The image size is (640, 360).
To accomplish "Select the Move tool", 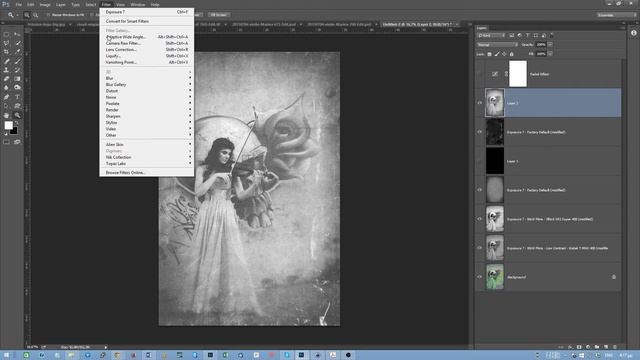I will pos(18,34).
